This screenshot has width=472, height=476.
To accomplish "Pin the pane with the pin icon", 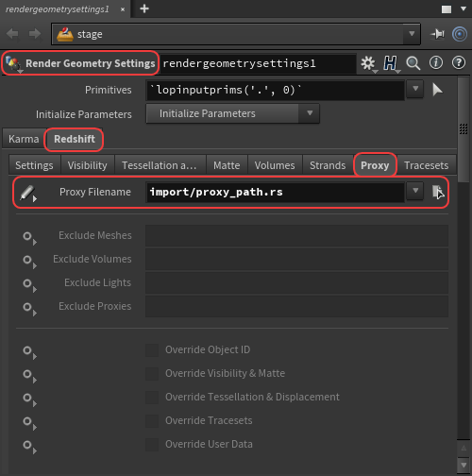I will (437, 34).
